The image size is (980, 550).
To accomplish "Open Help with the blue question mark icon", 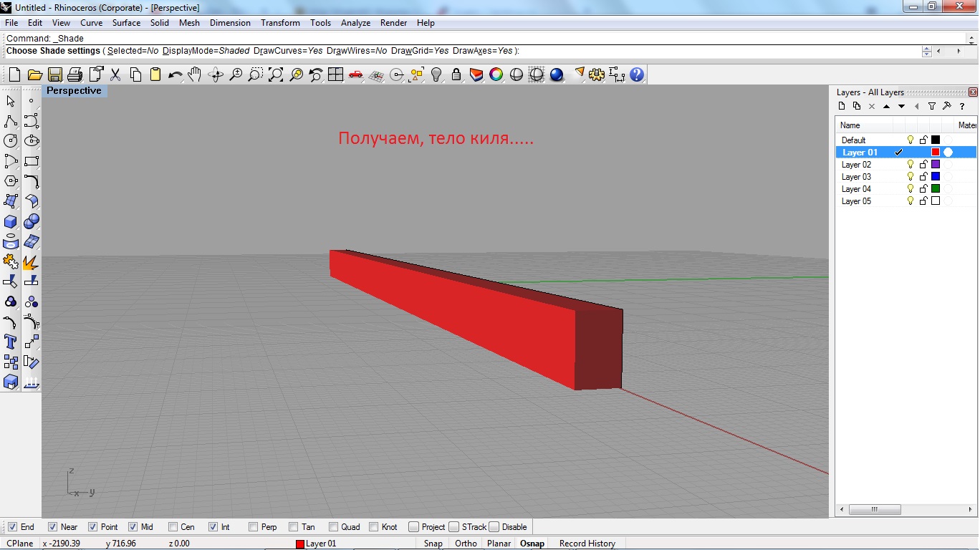I will click(x=637, y=74).
